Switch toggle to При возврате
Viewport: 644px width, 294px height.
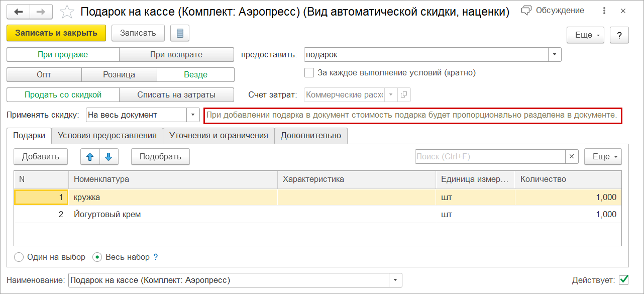(x=176, y=54)
